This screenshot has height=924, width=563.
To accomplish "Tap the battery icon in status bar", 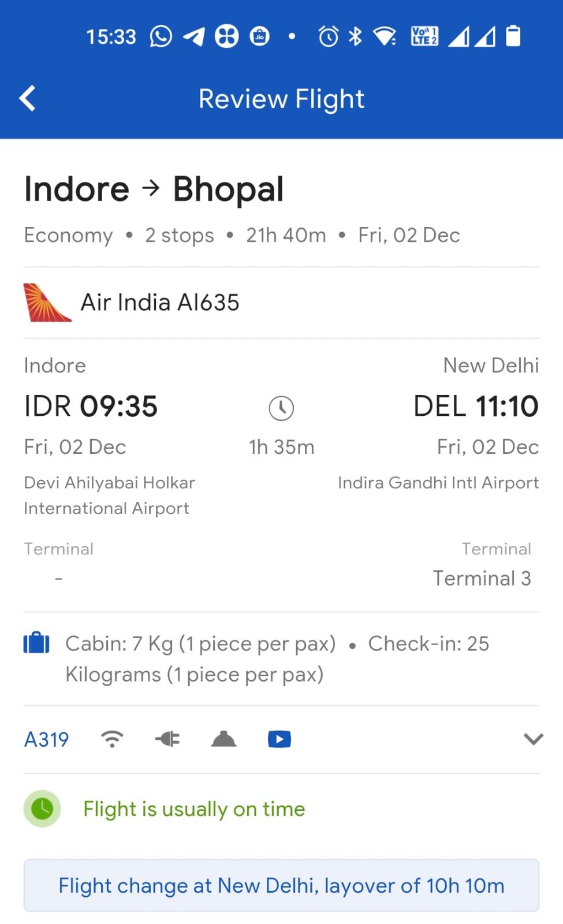I will (x=513, y=36).
